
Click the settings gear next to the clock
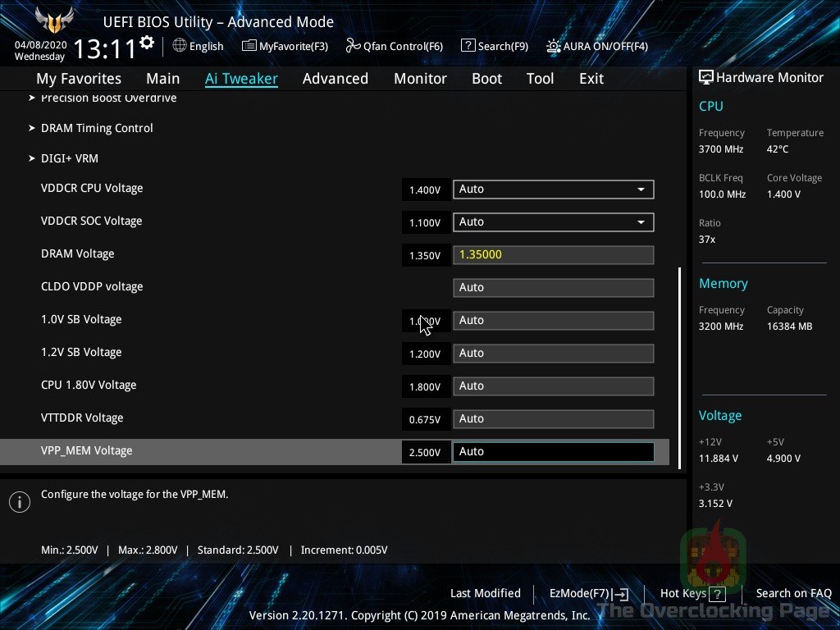[147, 43]
